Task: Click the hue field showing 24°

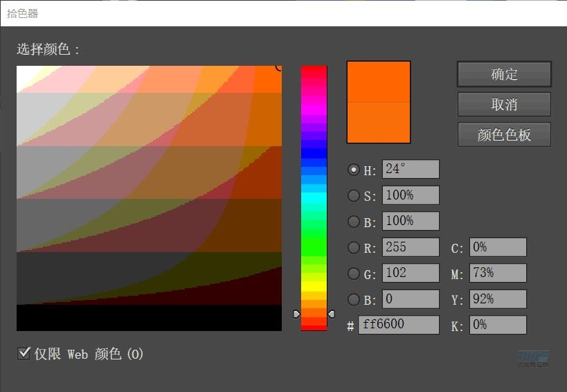Action: point(411,170)
